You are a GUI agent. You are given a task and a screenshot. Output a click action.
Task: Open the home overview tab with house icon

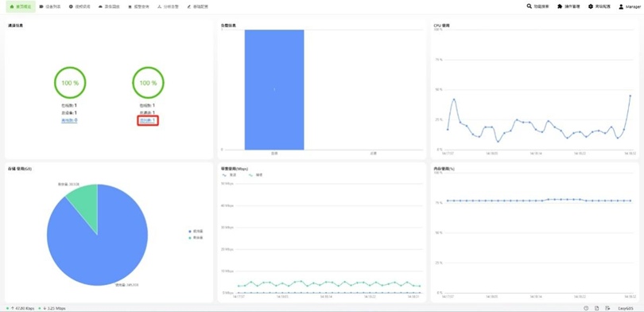[x=20, y=6]
